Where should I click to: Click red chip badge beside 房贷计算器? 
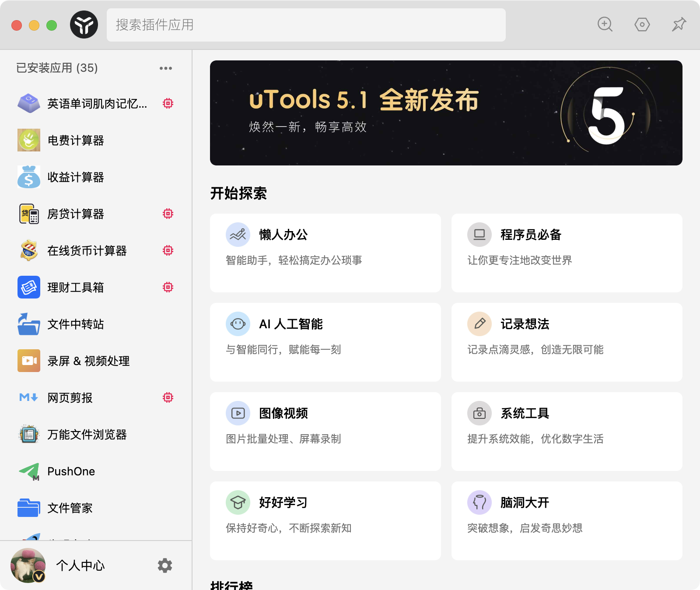[x=168, y=214]
